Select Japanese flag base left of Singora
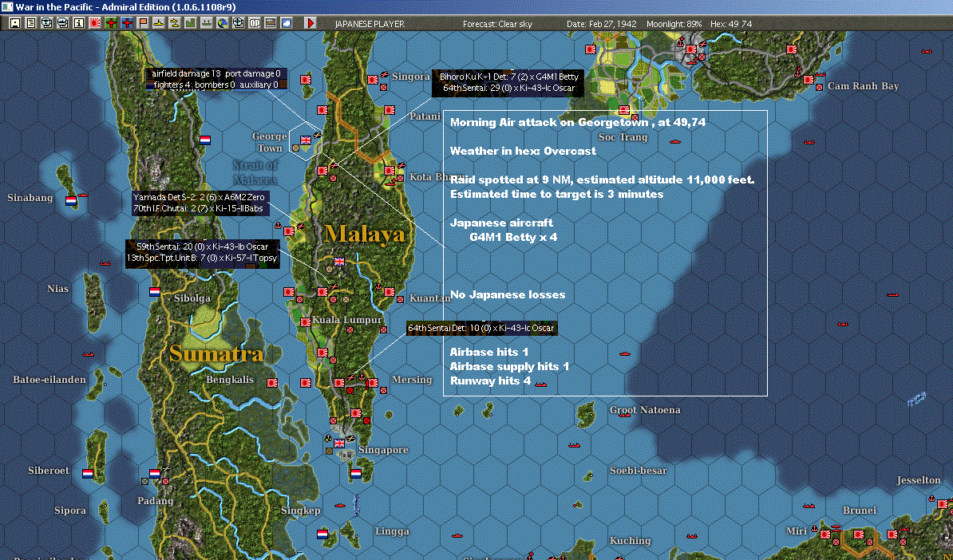953x560 pixels. point(373,79)
